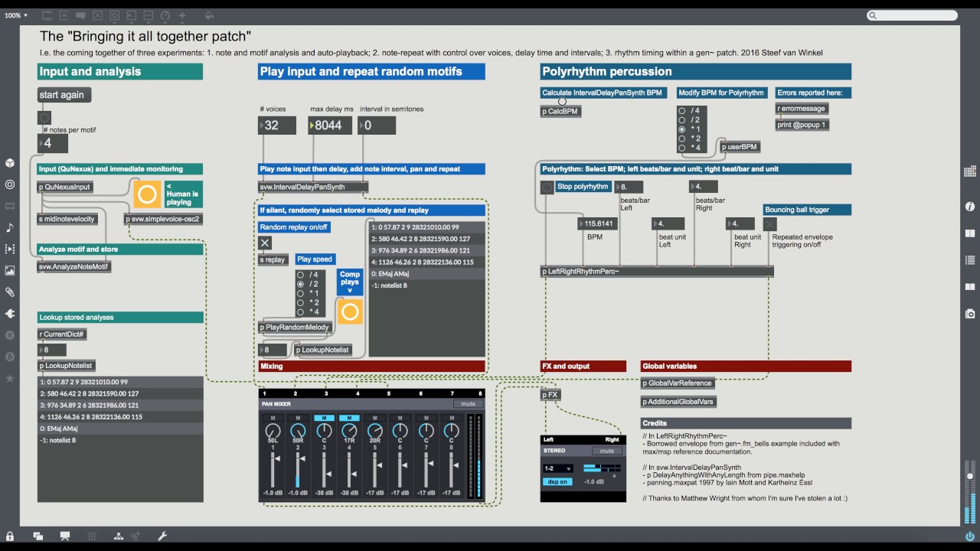The height and width of the screenshot is (551, 980).
Task: Click the p CalcBPM object
Action: (560, 111)
